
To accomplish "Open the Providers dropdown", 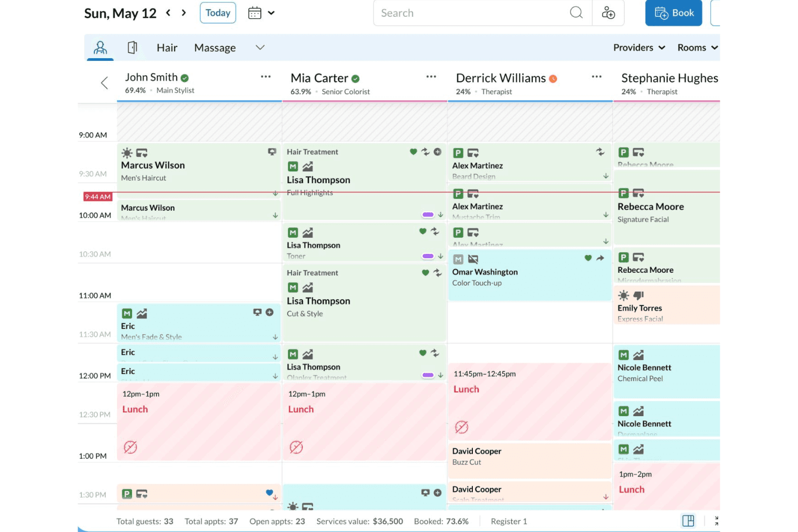I will 639,47.
